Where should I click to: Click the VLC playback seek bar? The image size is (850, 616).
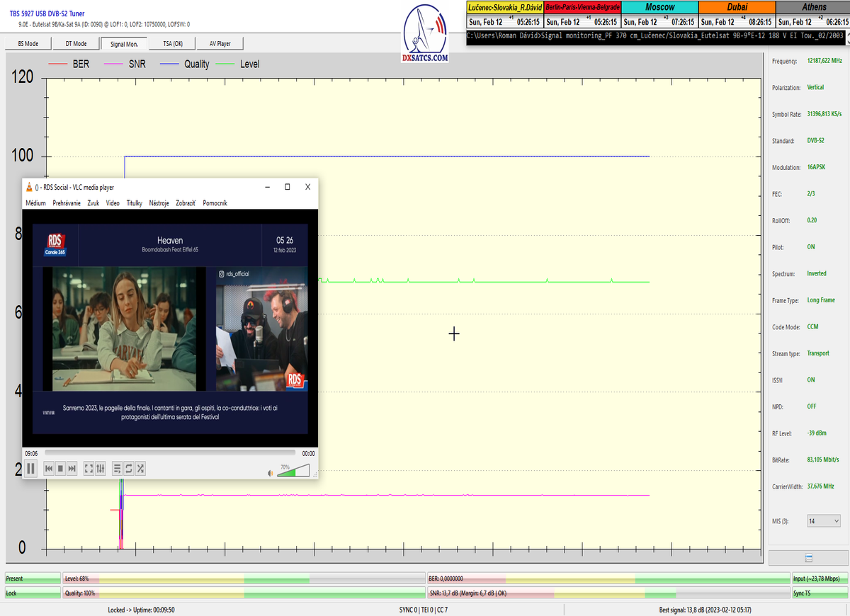pyautogui.click(x=170, y=452)
